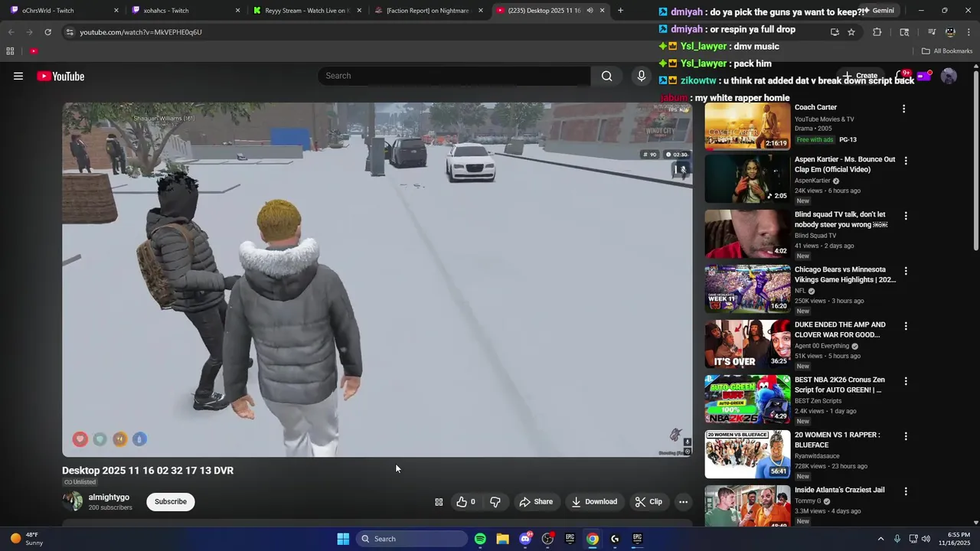This screenshot has width=980, height=551.
Task: Click the video player area
Action: [x=377, y=280]
